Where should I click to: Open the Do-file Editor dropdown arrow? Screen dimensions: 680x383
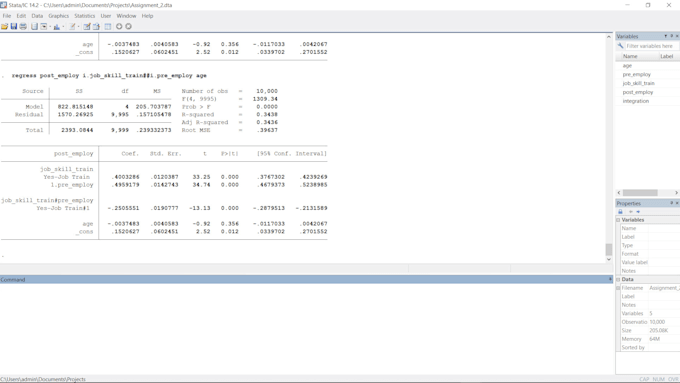click(x=78, y=26)
